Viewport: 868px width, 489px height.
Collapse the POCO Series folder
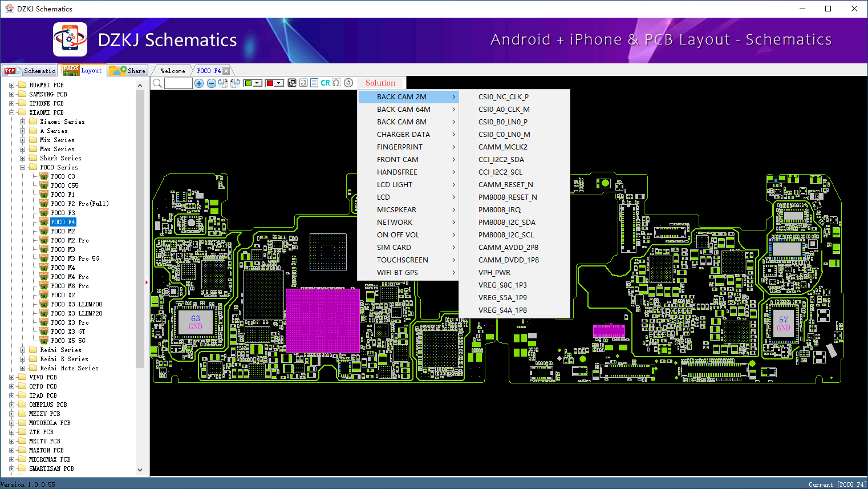(22, 167)
